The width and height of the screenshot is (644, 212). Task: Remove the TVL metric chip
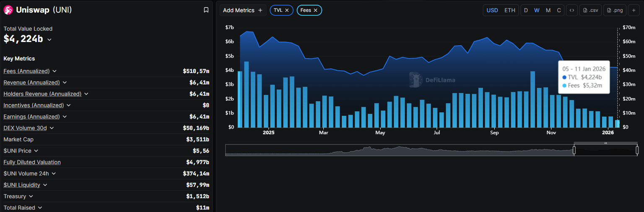coord(287,10)
